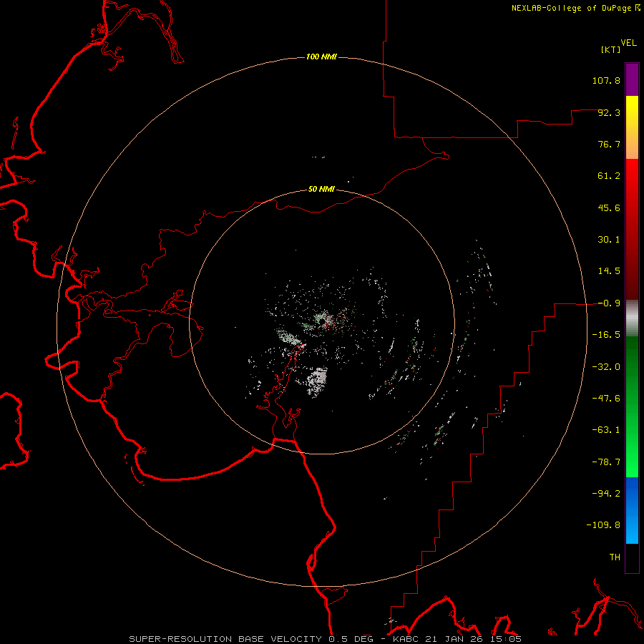Click the purple segment of the velocity color bar
Screen dimensions: 644x644
(632, 80)
